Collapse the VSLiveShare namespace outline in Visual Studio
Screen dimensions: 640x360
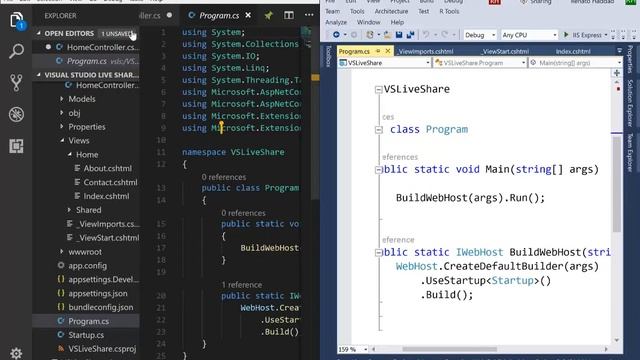378,89
